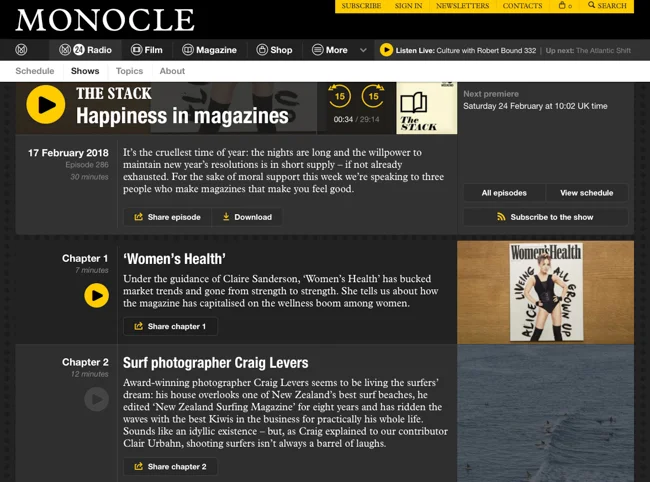The height and width of the screenshot is (482, 650).
Task: Share chapter 1
Action: click(x=170, y=327)
